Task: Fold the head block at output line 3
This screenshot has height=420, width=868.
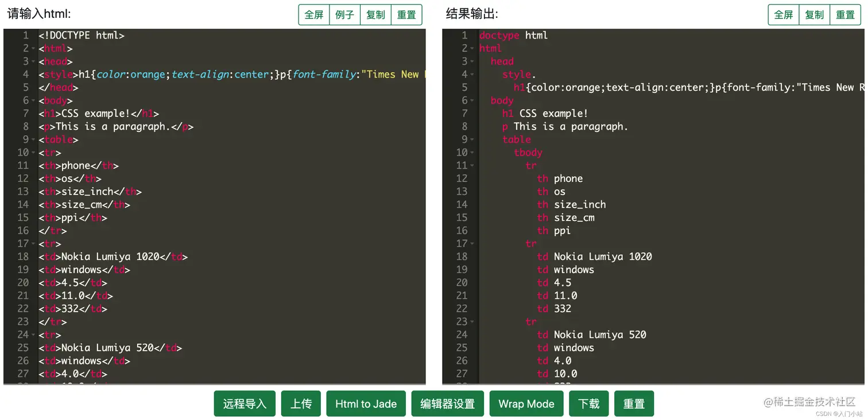Action: tap(472, 62)
